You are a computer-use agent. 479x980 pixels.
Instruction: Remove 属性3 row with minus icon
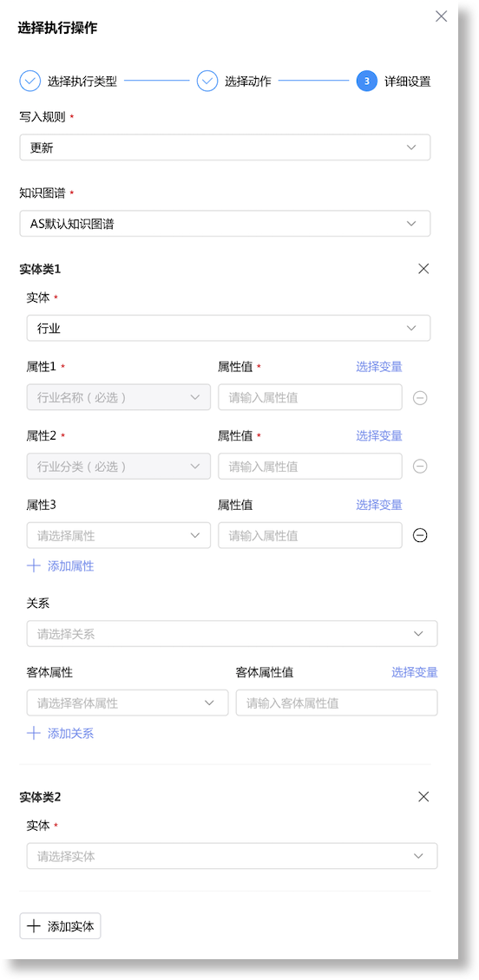point(420,536)
